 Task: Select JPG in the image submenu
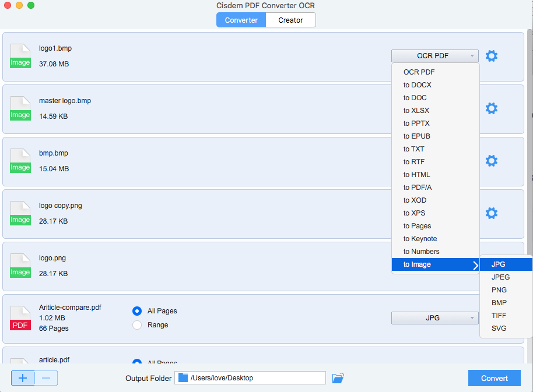coord(506,264)
